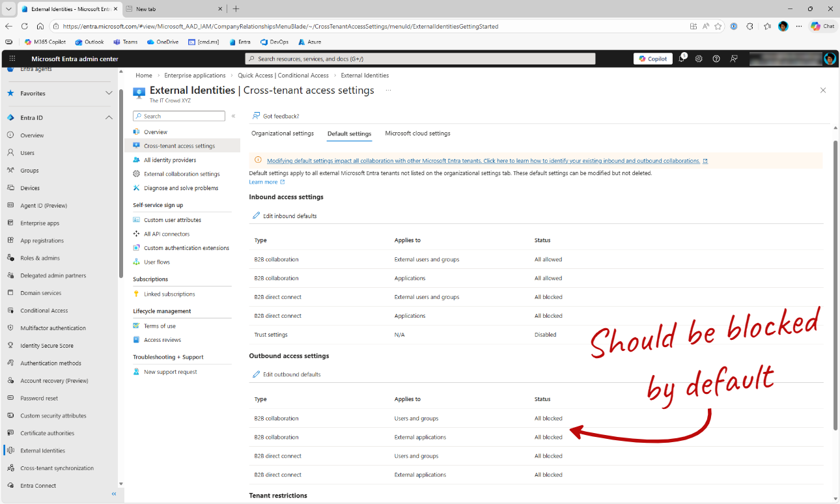Click the search resources input field
Screen dimensions: 840x504
click(420, 59)
